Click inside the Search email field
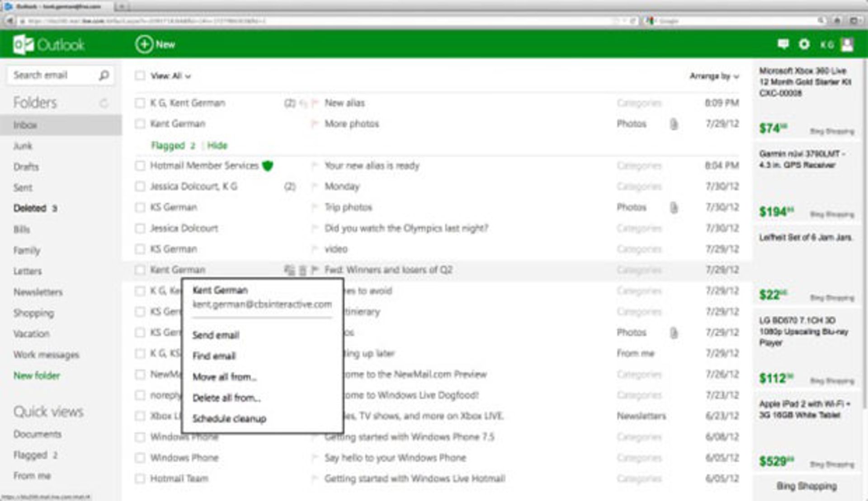Image resolution: width=868 pixels, height=501 pixels. tap(52, 75)
